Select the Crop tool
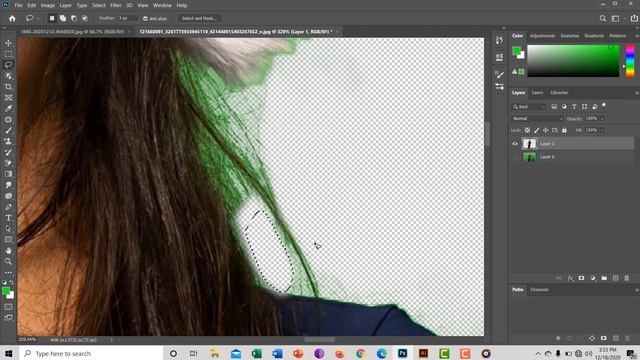 coord(8,87)
